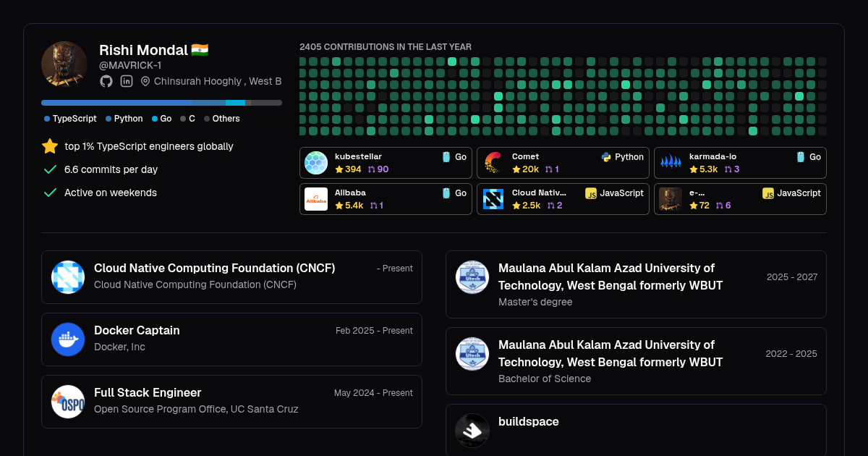This screenshot has width=868, height=456.
Task: Click the checkmark beside 6.6 commits per day
Action: (50, 169)
